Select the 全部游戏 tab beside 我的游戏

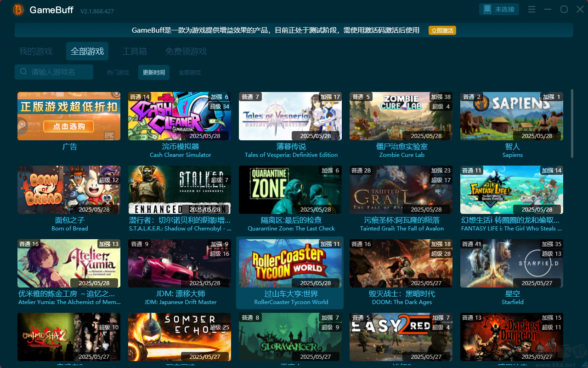(x=87, y=51)
